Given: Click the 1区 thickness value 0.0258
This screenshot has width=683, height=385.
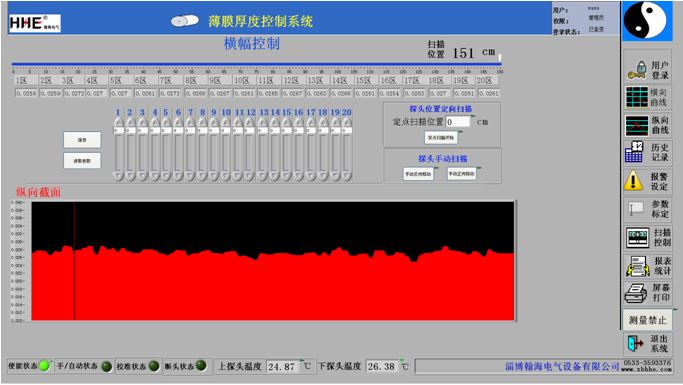Looking at the screenshot, I should (26, 93).
